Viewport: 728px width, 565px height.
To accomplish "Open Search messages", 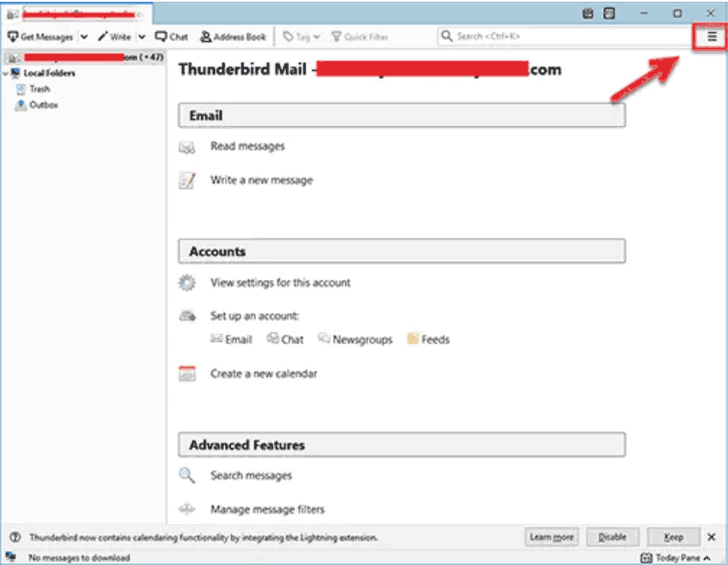I will (x=251, y=476).
